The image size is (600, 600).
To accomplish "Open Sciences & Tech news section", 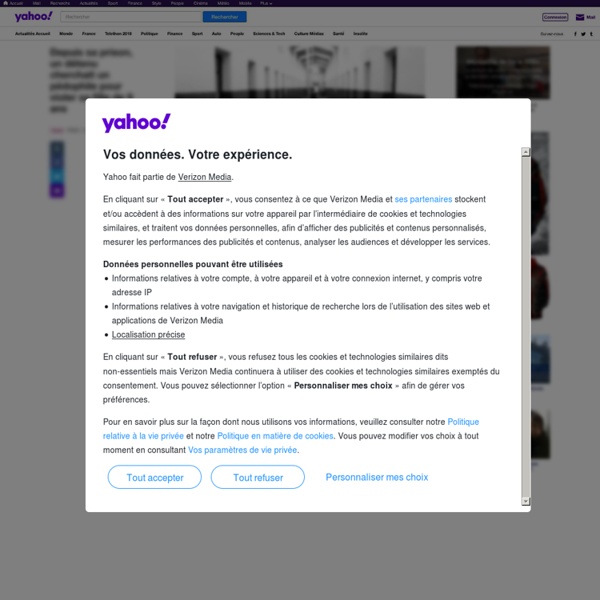I will click(x=269, y=34).
